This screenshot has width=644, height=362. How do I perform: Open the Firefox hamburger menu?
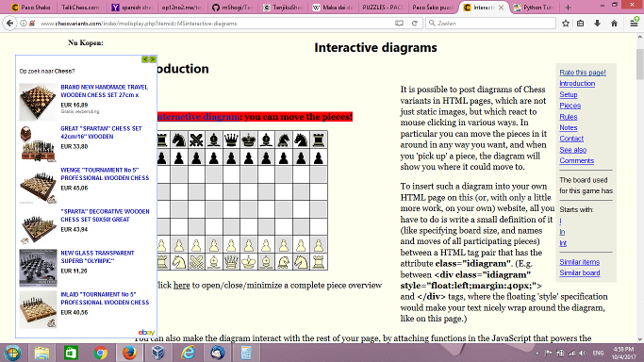click(x=635, y=24)
